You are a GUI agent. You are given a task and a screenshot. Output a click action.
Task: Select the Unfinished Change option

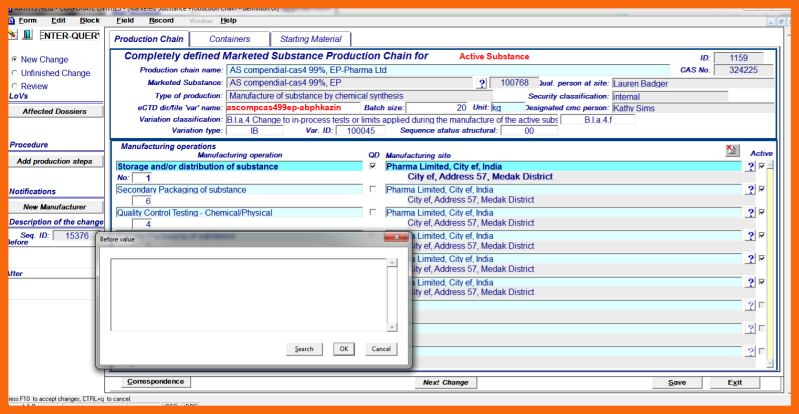13,73
